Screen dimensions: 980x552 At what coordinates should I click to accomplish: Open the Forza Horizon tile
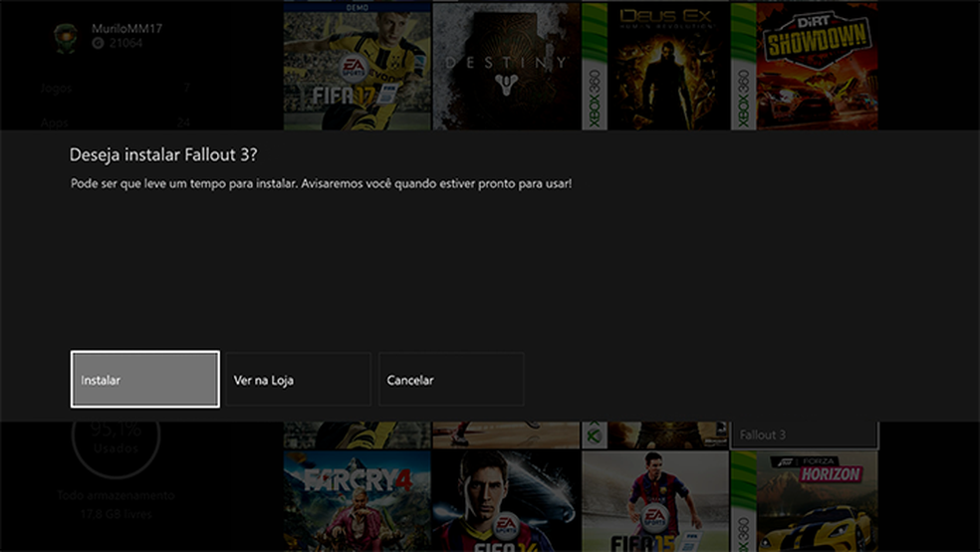(804, 501)
